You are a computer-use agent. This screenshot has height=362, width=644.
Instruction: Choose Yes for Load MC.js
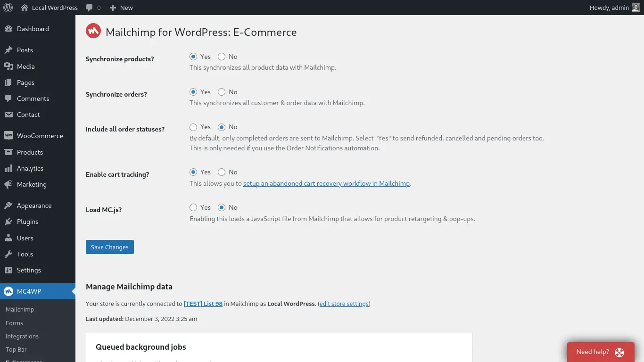(x=193, y=207)
